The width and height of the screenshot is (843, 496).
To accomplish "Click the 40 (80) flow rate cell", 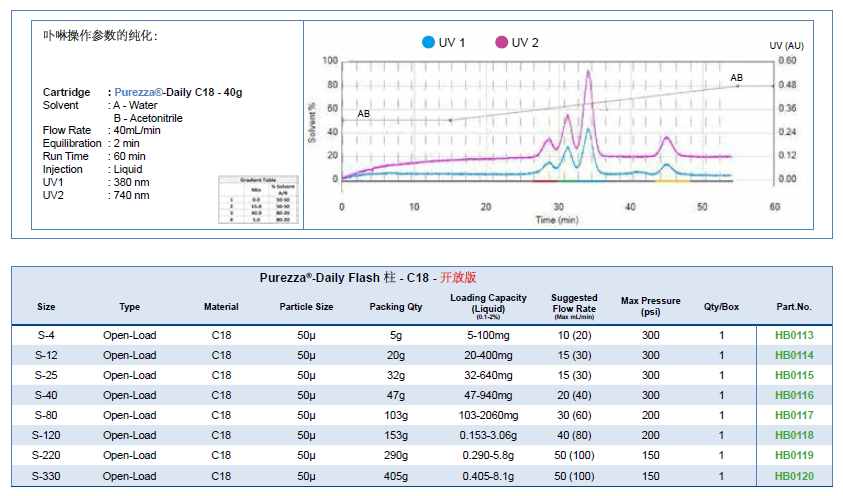I will click(x=574, y=435).
